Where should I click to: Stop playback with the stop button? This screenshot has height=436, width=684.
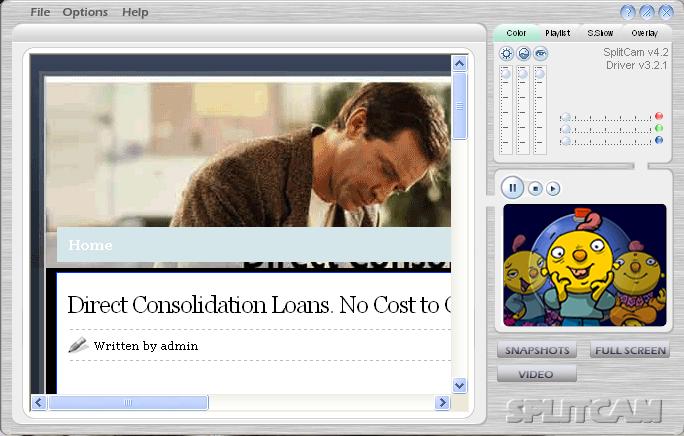(x=535, y=189)
